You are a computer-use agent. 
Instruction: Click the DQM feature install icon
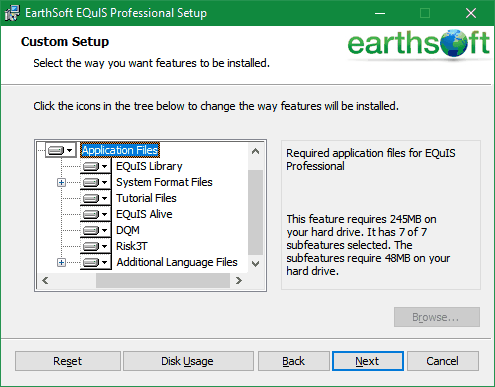[x=95, y=230]
